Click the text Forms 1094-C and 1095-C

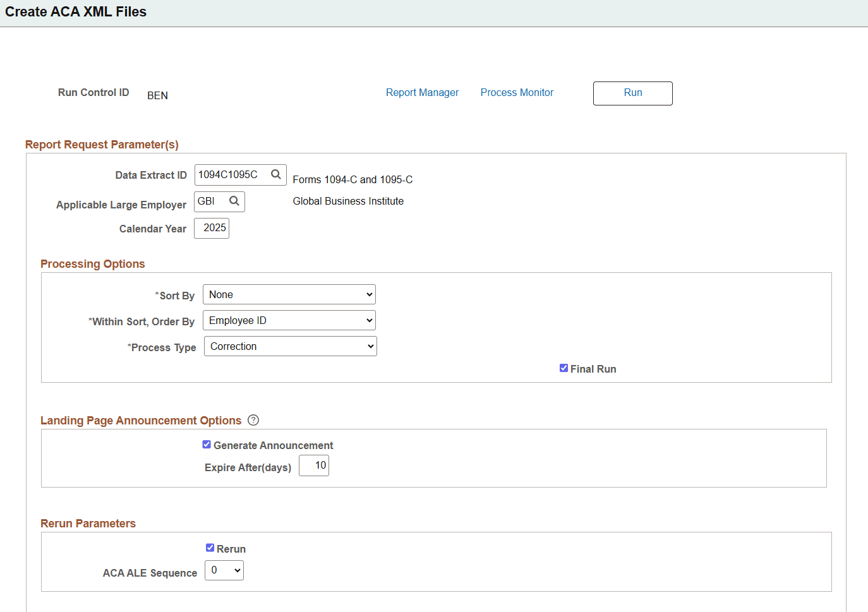tap(353, 179)
